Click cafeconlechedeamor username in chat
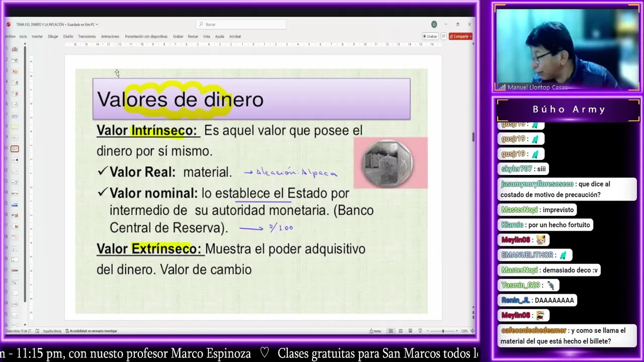 (x=533, y=330)
